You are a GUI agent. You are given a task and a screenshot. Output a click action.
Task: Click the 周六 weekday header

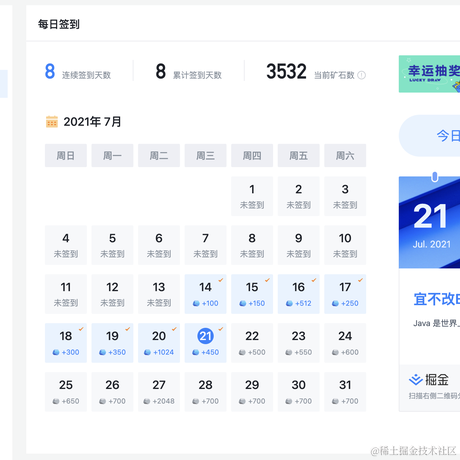tap(345, 155)
